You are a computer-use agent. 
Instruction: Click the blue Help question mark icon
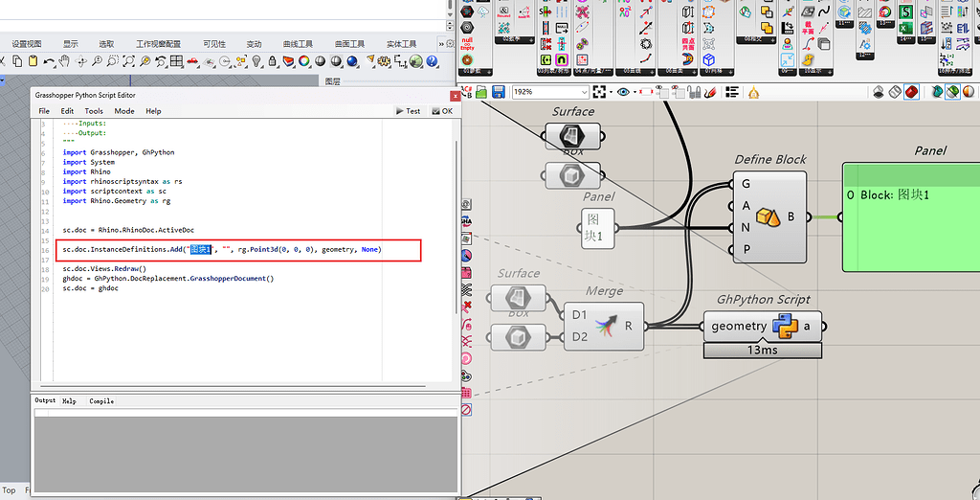(434, 61)
